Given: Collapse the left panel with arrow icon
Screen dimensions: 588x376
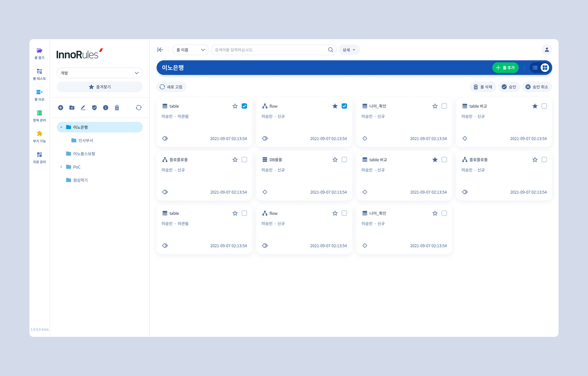Looking at the screenshot, I should 160,50.
